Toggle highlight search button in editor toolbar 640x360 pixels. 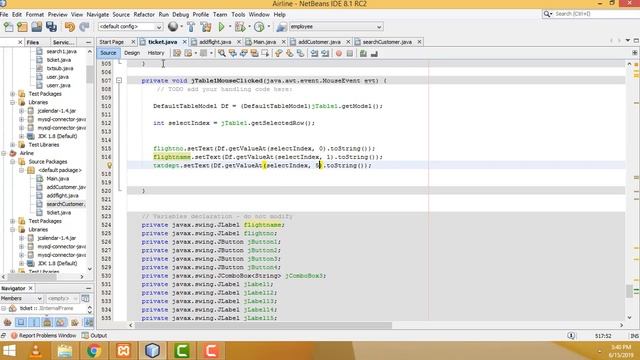254,53
